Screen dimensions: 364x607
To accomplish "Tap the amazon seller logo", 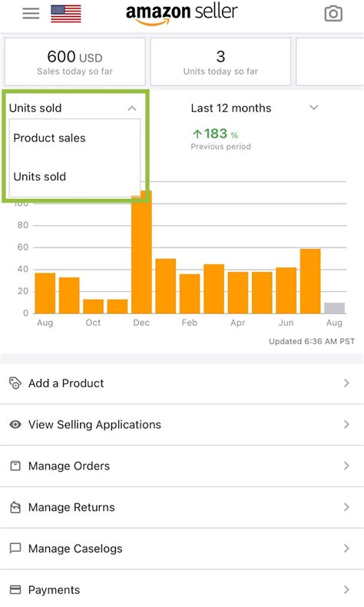I will click(x=182, y=15).
